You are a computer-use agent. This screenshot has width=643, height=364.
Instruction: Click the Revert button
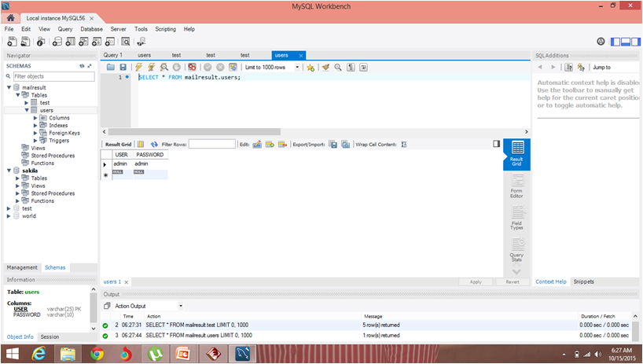513,282
